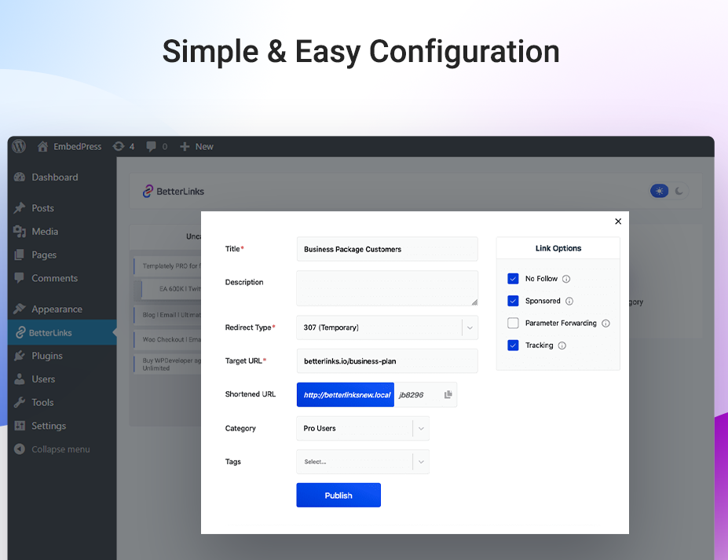Image resolution: width=728 pixels, height=560 pixels.
Task: Click the Media icon in sidebar
Action: click(x=20, y=231)
